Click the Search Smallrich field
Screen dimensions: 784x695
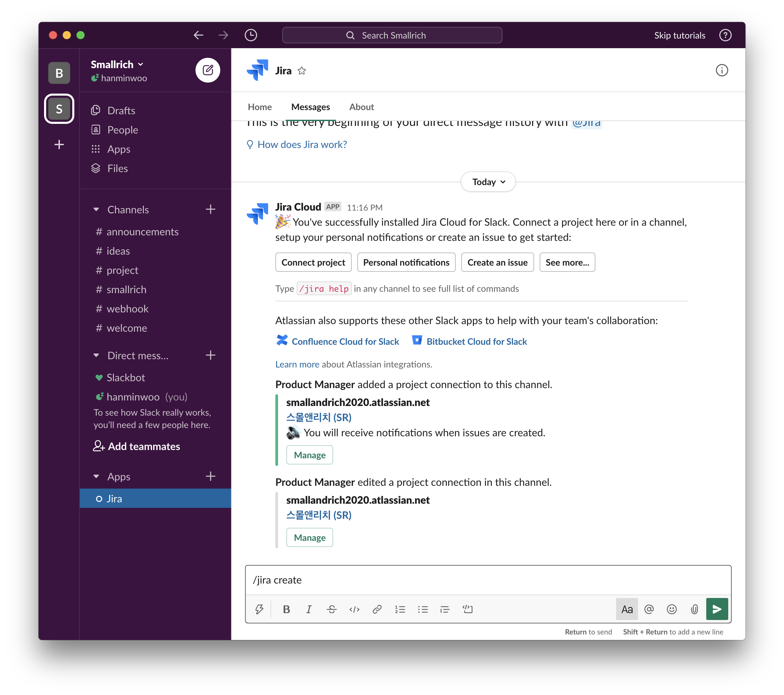coord(392,35)
